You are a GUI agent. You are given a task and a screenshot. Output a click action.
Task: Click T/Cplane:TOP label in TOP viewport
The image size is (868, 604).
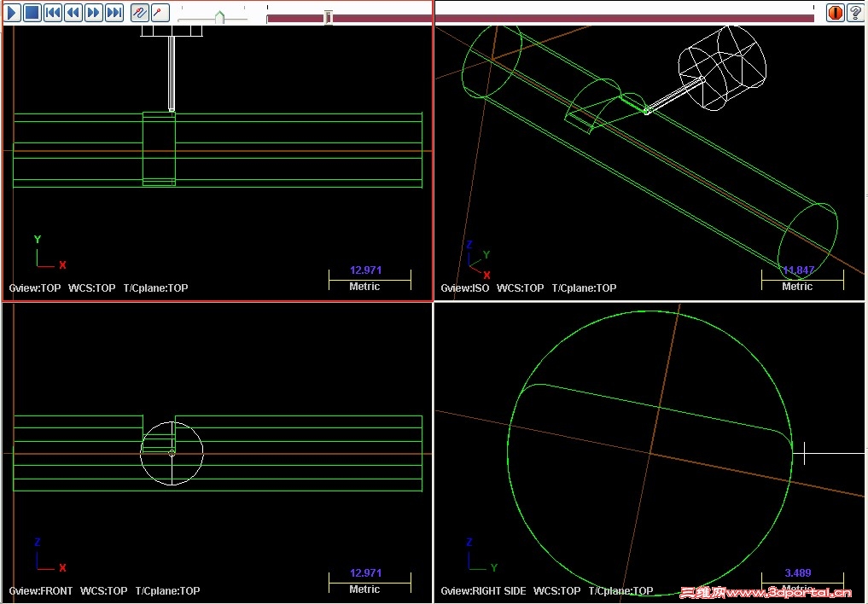pyautogui.click(x=155, y=287)
